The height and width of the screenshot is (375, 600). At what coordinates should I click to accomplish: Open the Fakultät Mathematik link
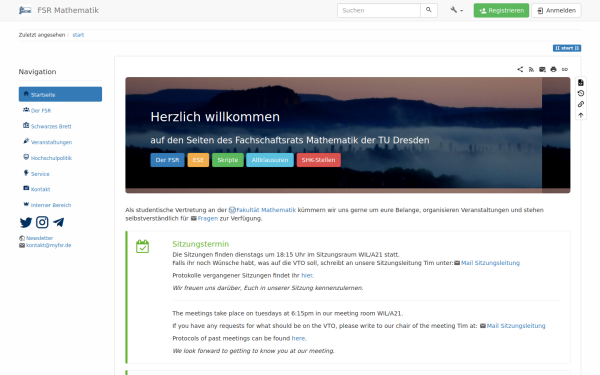[x=266, y=210]
